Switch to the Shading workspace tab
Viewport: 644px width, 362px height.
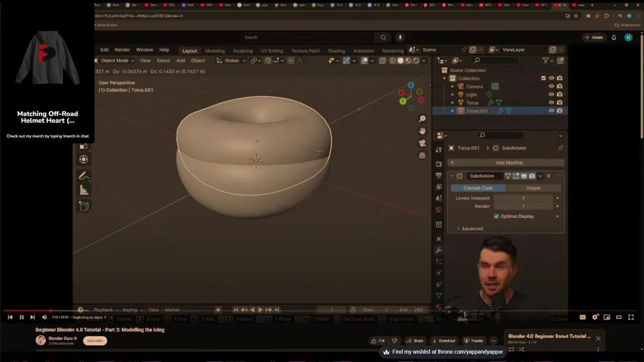pos(336,51)
